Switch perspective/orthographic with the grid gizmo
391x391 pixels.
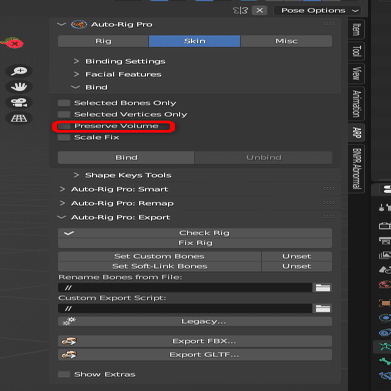[x=19, y=118]
